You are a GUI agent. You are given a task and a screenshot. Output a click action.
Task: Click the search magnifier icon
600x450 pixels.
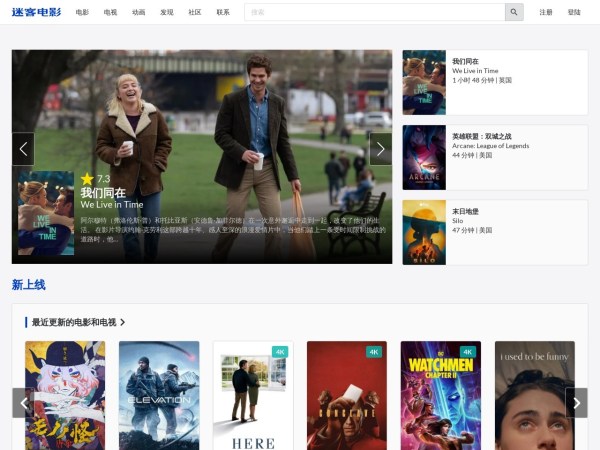(514, 12)
